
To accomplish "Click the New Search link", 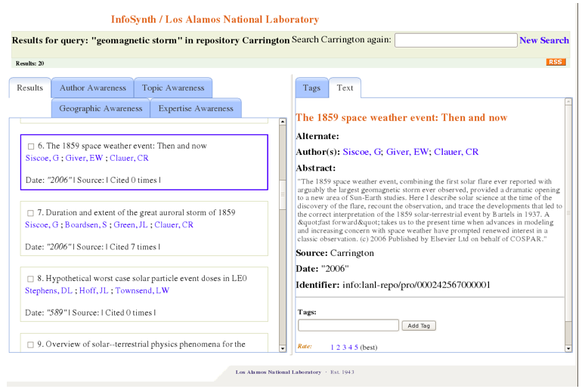I will click(x=543, y=41).
